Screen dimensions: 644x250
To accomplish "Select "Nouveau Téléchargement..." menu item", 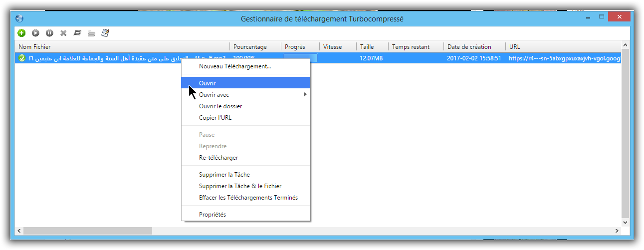I will pyautogui.click(x=235, y=66).
